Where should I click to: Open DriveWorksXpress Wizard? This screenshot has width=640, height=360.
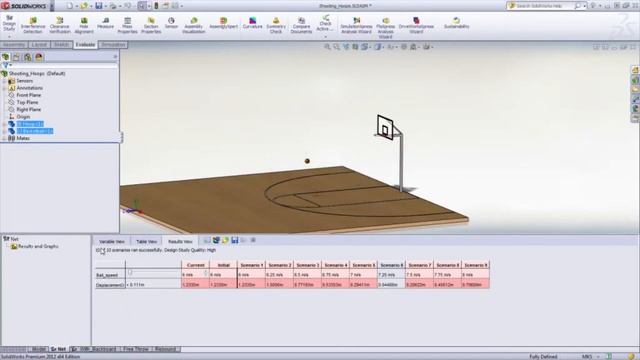tap(416, 25)
